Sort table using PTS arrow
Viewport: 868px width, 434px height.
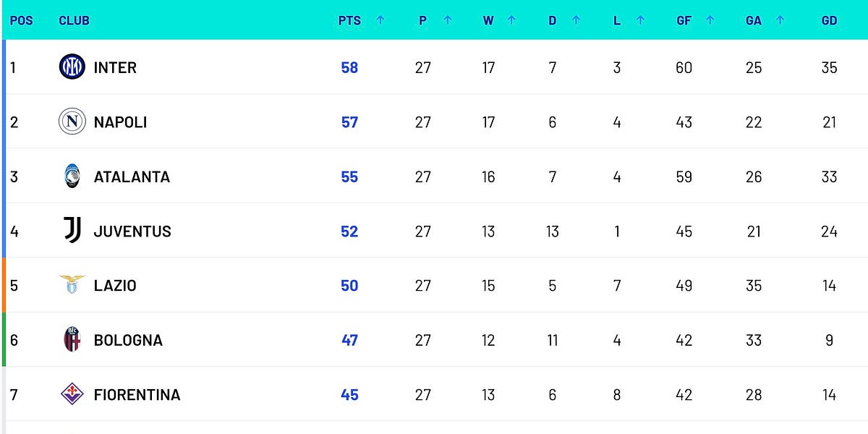click(380, 20)
